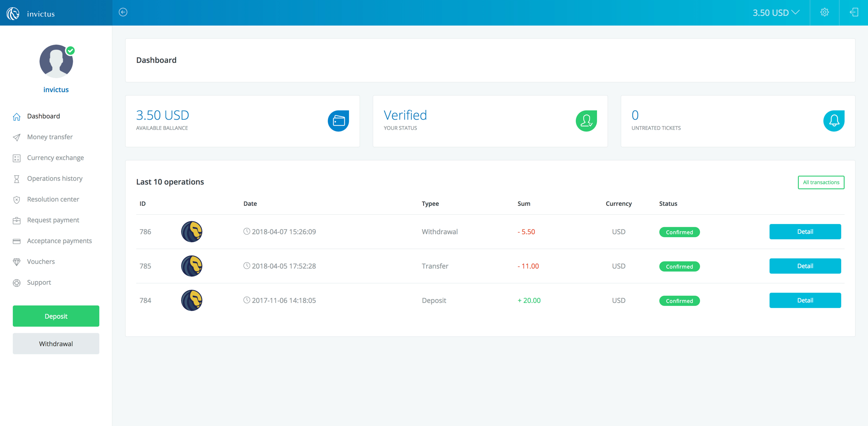Screen dimensions: 868x426
Task: Click the bell icon for untreated tickets
Action: [834, 121]
